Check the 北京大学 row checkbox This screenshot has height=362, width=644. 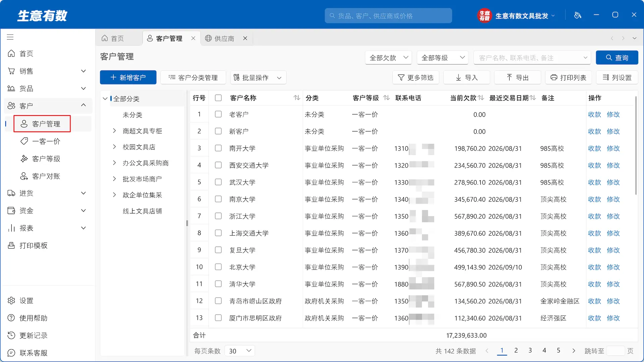click(218, 267)
